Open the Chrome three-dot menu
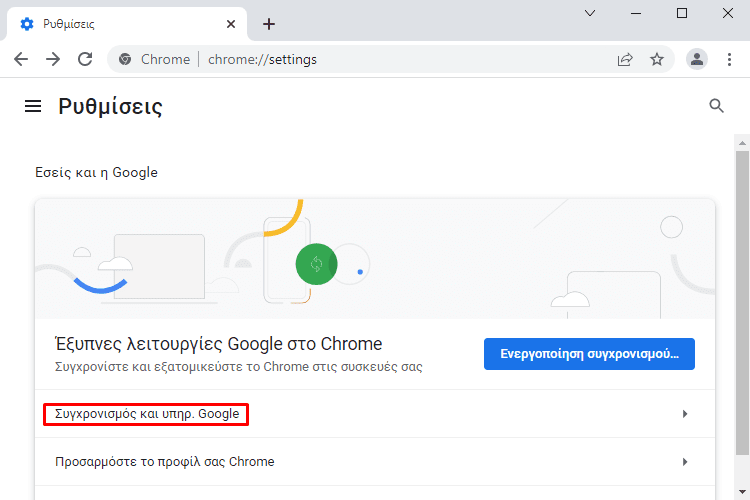The height and width of the screenshot is (500, 750). (x=729, y=59)
